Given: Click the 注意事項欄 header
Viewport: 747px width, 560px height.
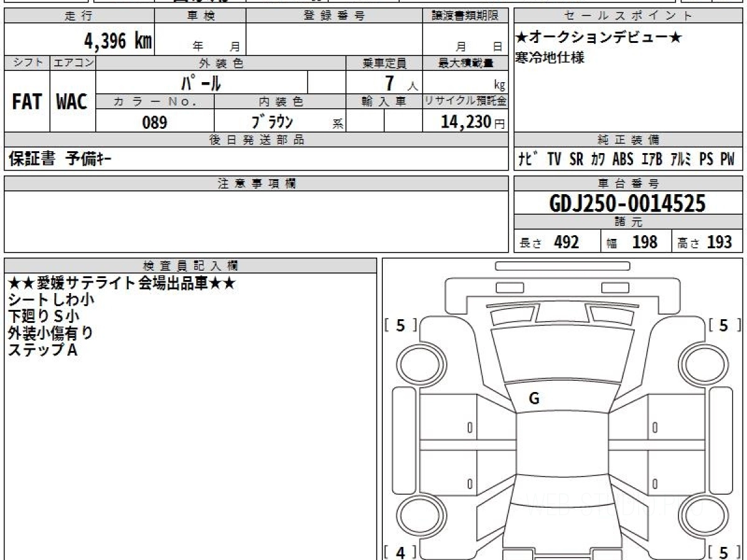Looking at the screenshot, I should coord(256,184).
